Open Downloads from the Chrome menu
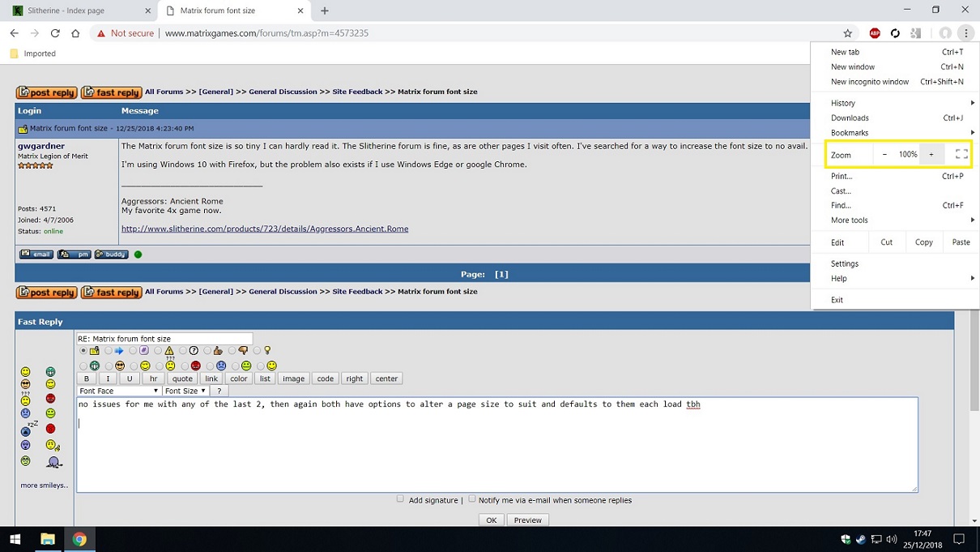The width and height of the screenshot is (980, 552). 895,118
